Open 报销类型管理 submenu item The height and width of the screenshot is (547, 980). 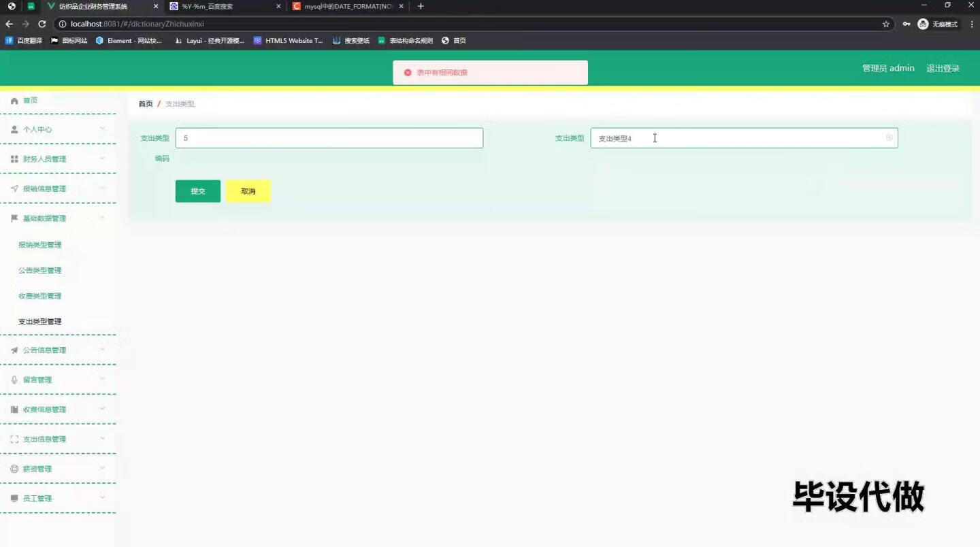[39, 245]
